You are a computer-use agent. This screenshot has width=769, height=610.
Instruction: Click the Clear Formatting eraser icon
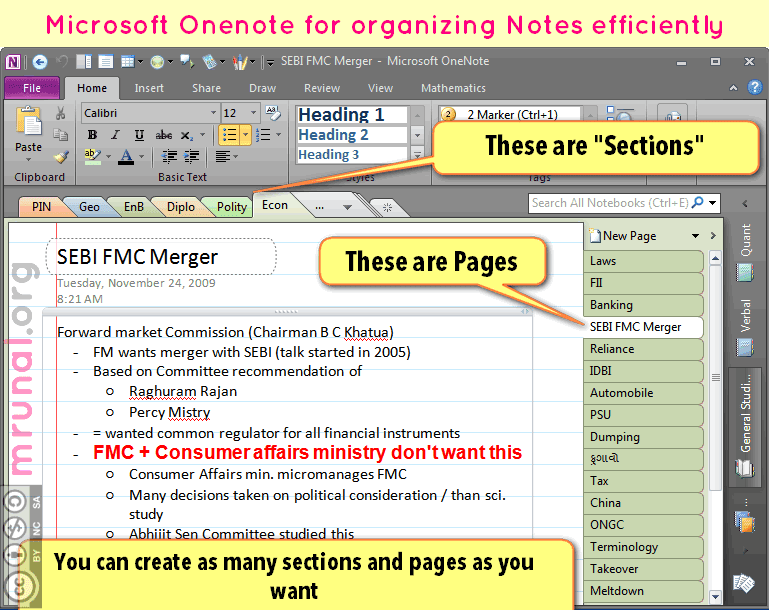click(273, 113)
